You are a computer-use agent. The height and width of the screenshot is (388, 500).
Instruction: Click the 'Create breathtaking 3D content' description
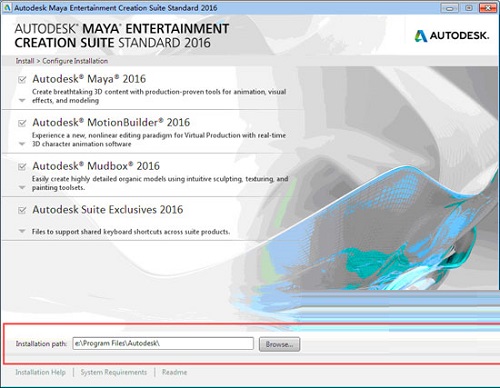click(159, 96)
